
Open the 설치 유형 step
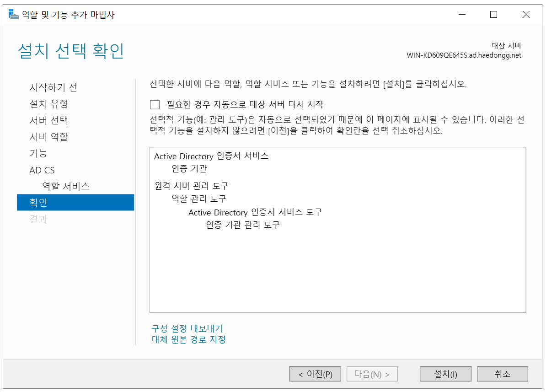pos(49,103)
